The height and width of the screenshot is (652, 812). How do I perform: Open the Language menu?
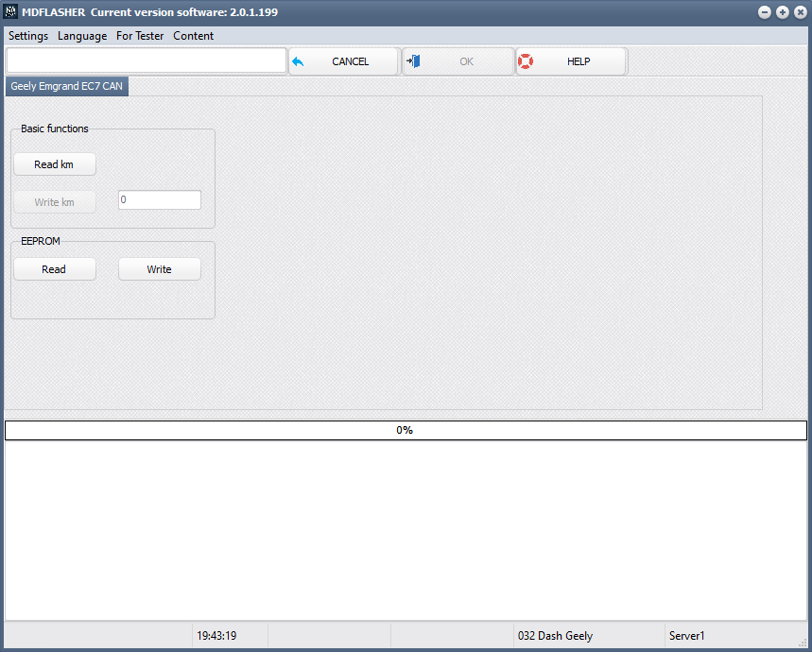coord(82,36)
